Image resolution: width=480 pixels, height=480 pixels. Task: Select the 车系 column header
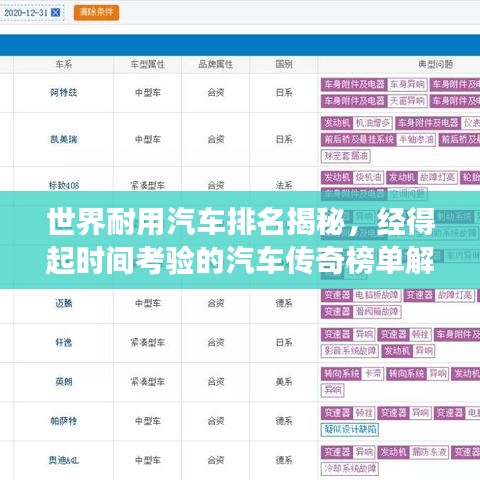pyautogui.click(x=64, y=64)
